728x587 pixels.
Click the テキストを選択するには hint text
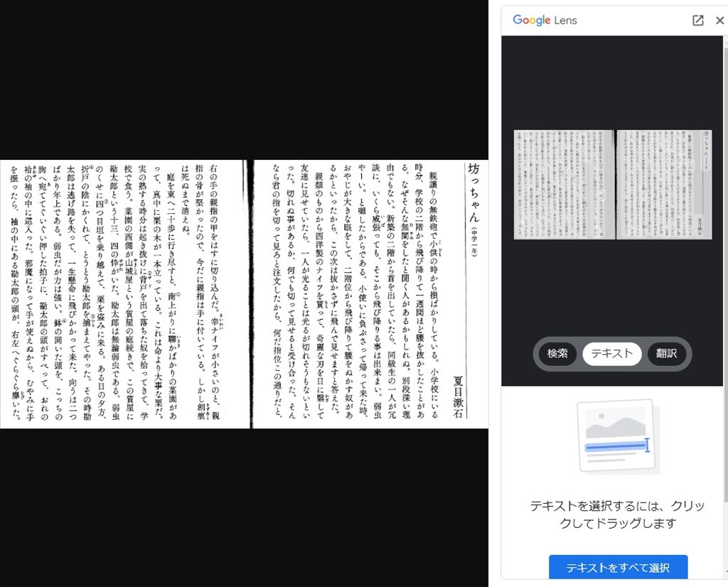618,514
